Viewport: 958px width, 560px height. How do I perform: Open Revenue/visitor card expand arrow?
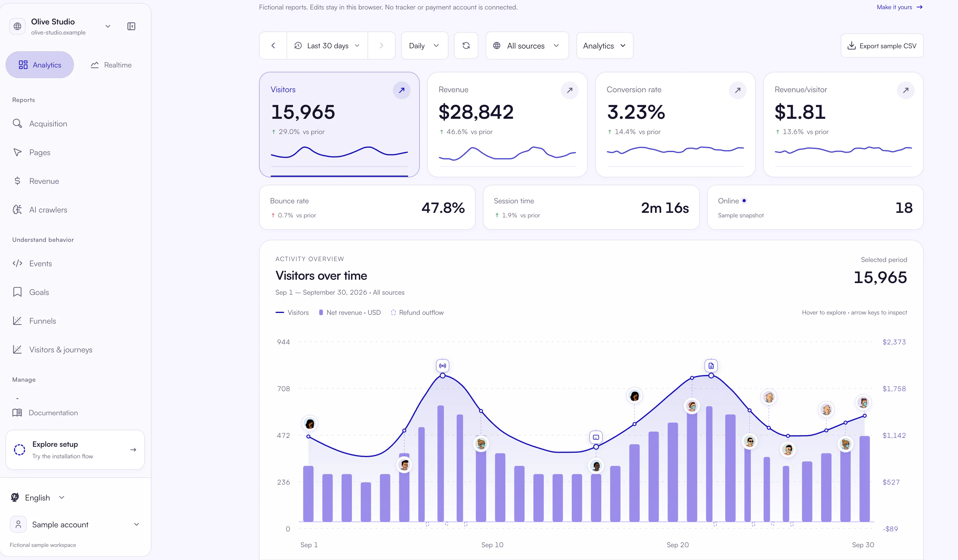905,90
